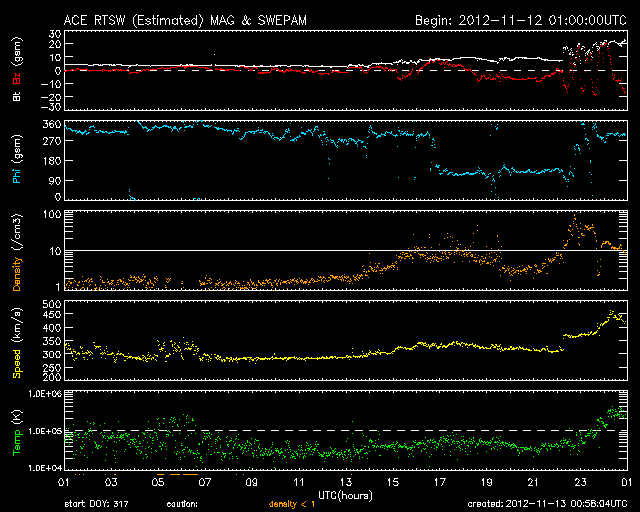The width and height of the screenshot is (640, 512).
Task: Click the '350' tick on the Speed axis
Action: pos(52,341)
